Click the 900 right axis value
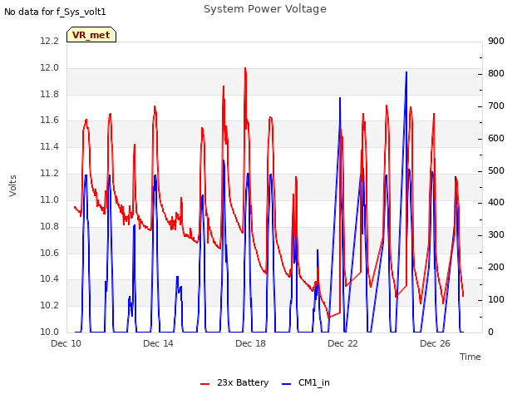The width and height of the screenshot is (532, 399). coord(496,41)
